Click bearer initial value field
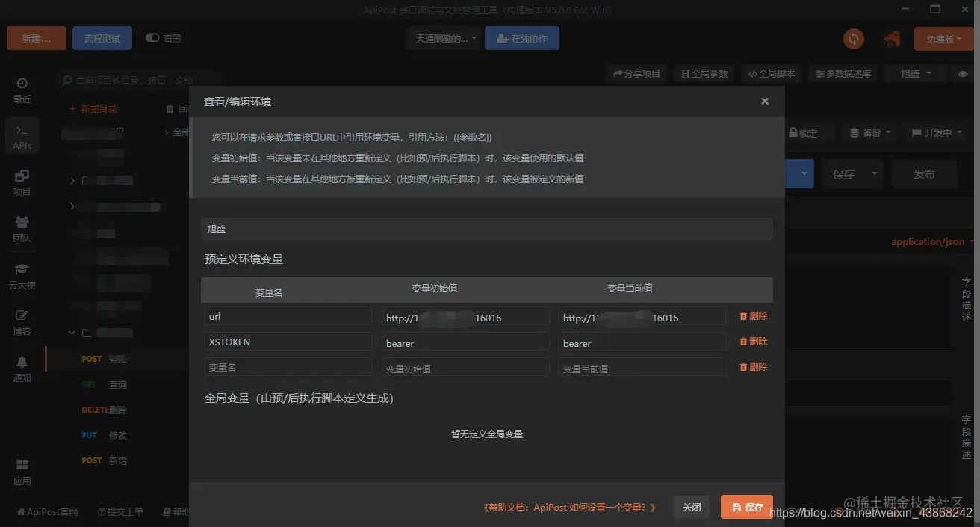This screenshot has width=980, height=527. [x=465, y=342]
